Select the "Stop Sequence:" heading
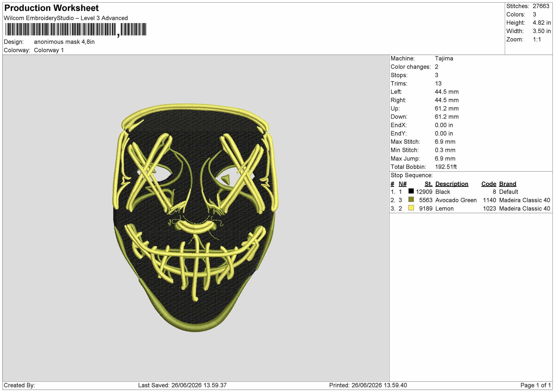The image size is (555, 392). pyautogui.click(x=412, y=175)
